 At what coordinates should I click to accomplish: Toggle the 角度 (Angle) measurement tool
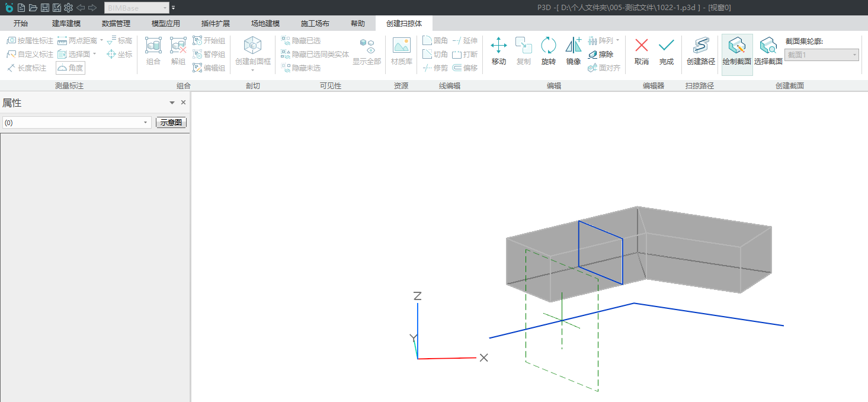(x=71, y=68)
